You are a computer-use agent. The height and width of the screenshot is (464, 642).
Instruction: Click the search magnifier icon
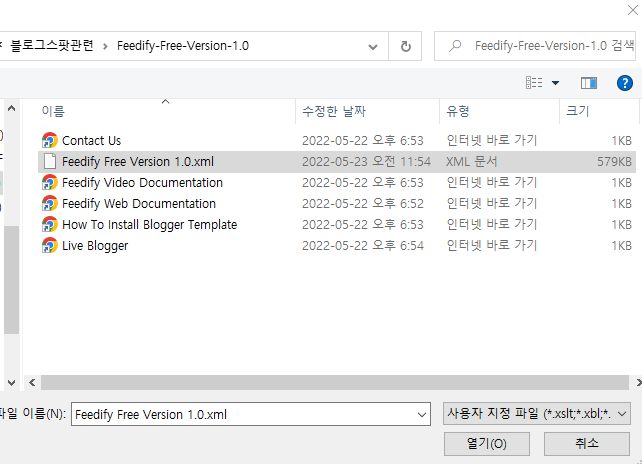click(455, 46)
